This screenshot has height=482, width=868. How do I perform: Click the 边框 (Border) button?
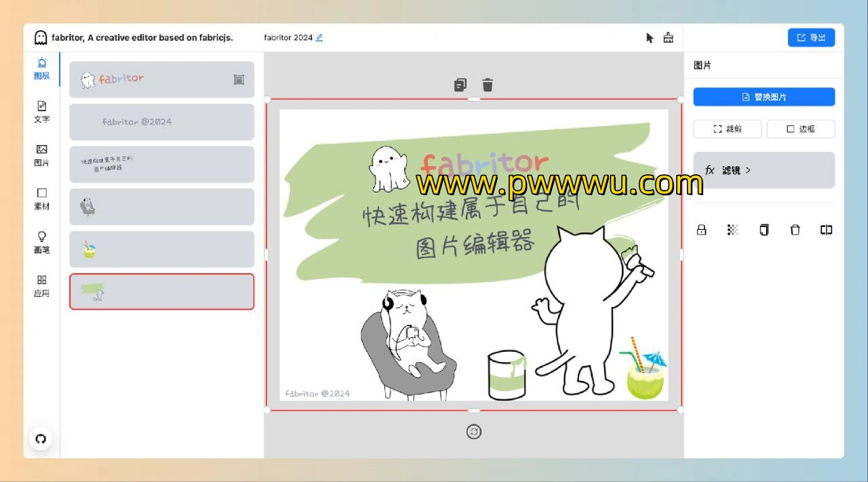click(801, 129)
